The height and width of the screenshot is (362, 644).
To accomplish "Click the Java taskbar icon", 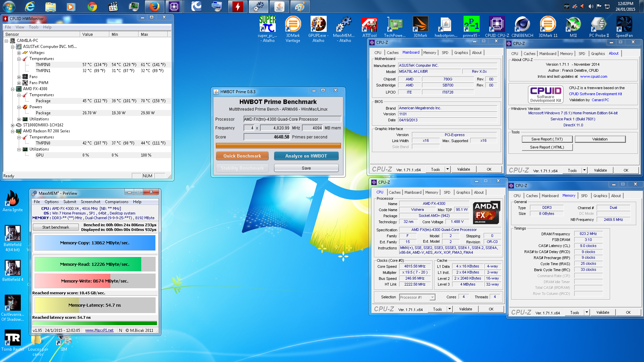I will click(x=279, y=6).
